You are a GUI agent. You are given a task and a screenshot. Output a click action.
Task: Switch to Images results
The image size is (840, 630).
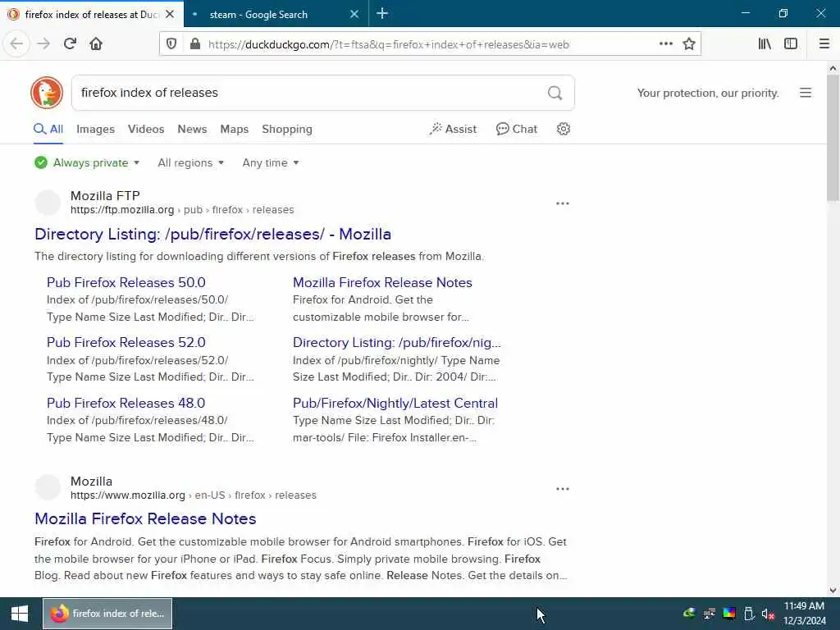pyautogui.click(x=95, y=129)
